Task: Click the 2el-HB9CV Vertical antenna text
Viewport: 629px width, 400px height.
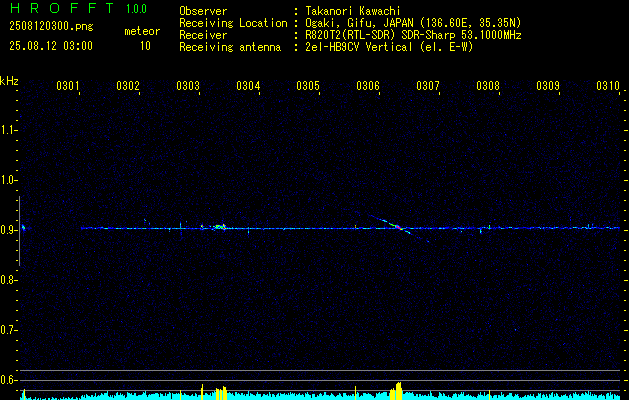Action: point(389,47)
